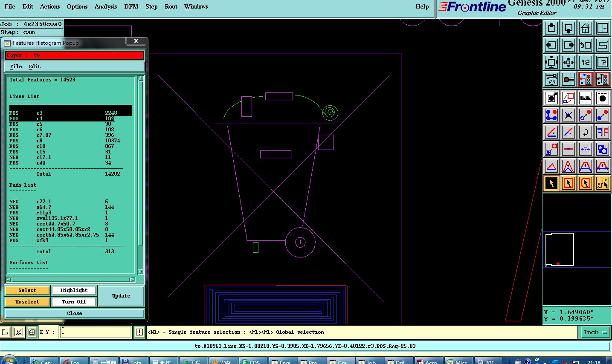612x364 pixels.
Task: Click the pan right icon
Action: (x=568, y=45)
